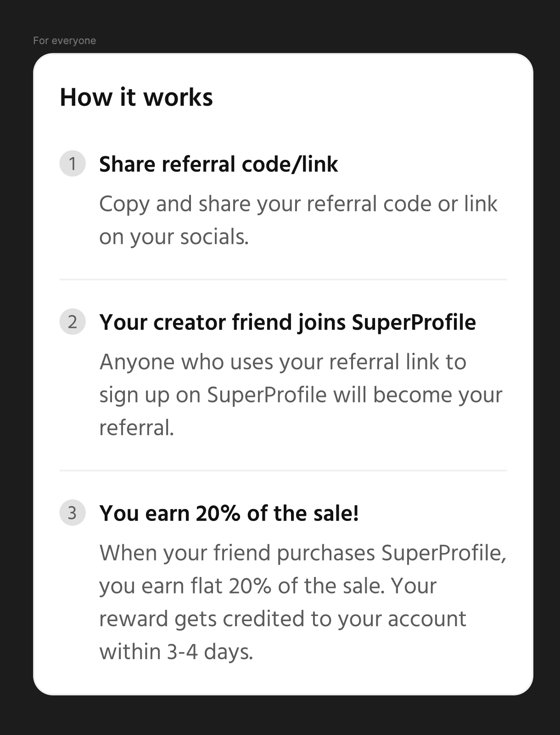The image size is (560, 735).
Task: Select 'You earn 20% of the sale!' title
Action: point(229,513)
